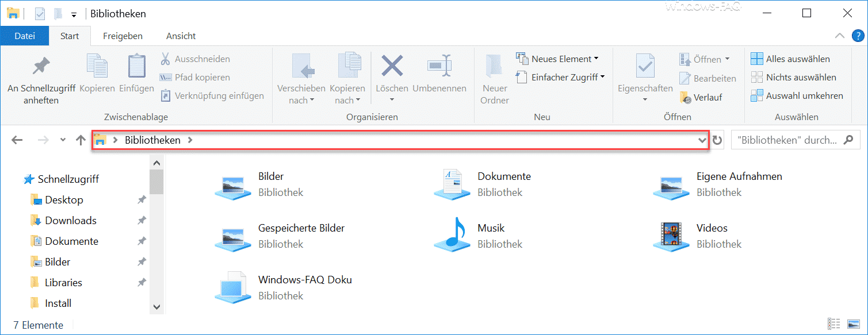
Task: Click the Kopieren clipboard icon
Action: [97, 66]
